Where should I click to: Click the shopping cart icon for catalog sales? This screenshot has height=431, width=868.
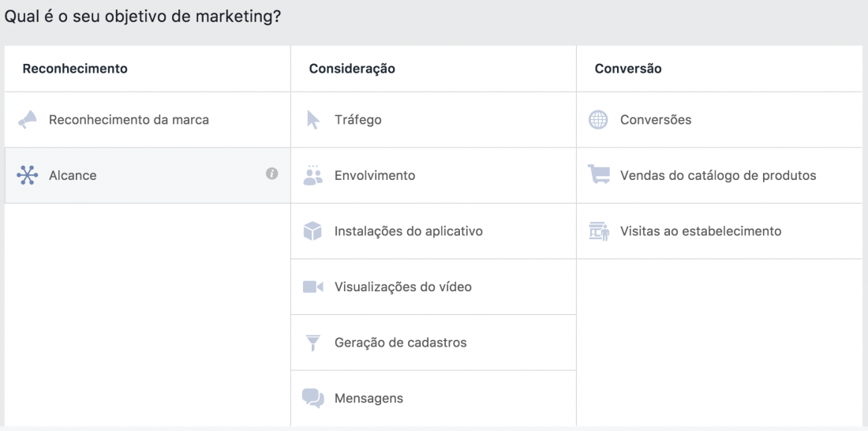click(x=598, y=174)
